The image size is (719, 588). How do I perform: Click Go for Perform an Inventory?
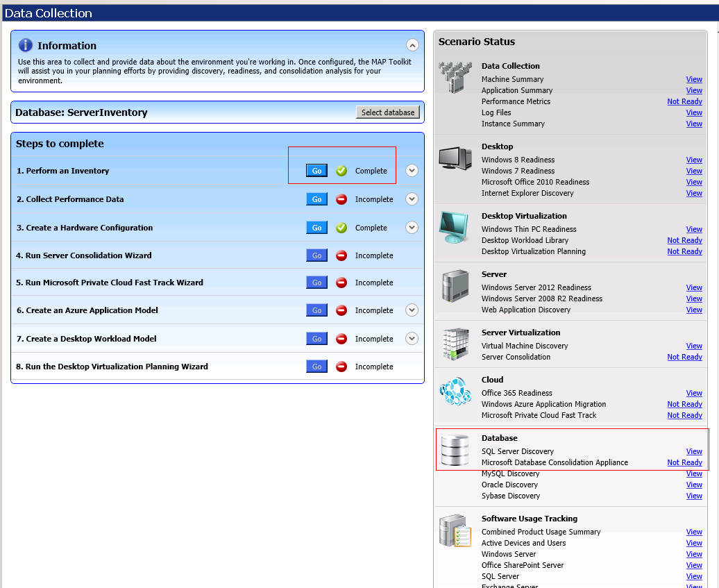tap(316, 171)
